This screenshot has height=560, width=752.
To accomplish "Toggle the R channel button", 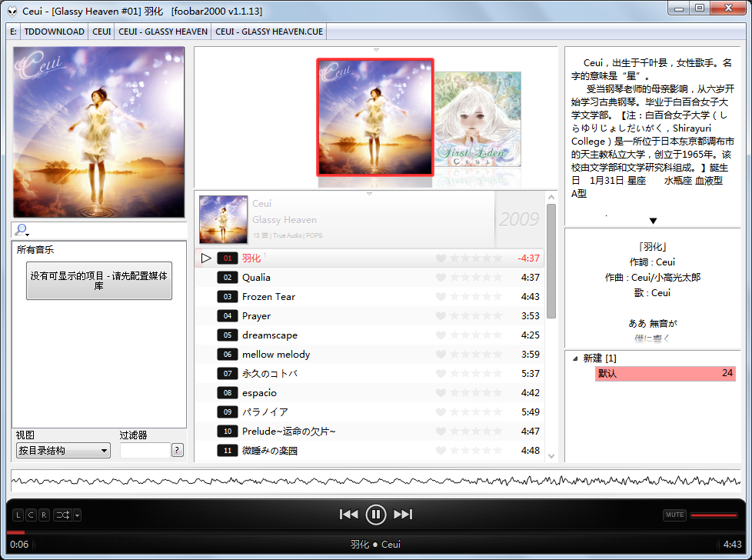I will click(44, 515).
